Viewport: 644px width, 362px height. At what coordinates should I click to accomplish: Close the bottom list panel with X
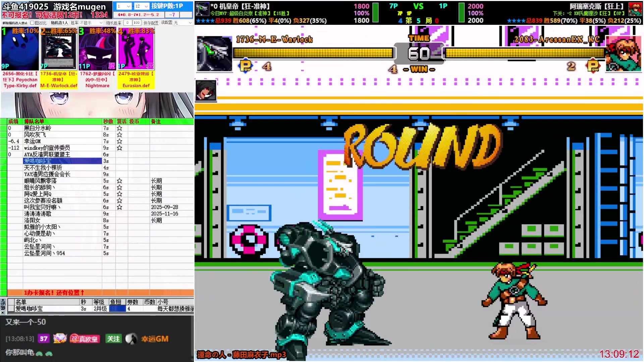pyautogui.click(x=3, y=312)
